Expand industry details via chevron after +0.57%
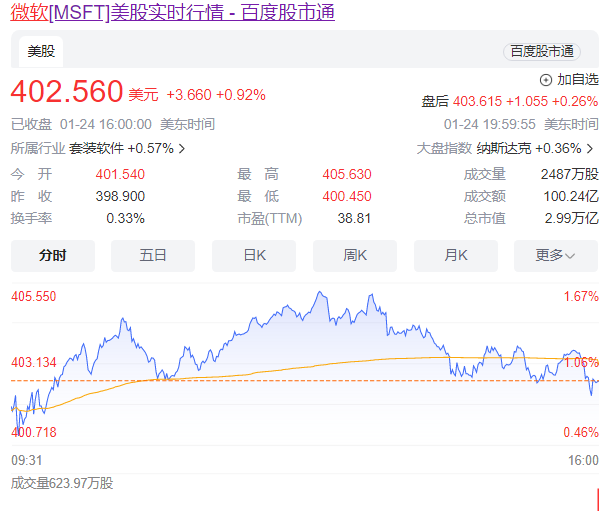The image size is (616, 511). coord(182,148)
